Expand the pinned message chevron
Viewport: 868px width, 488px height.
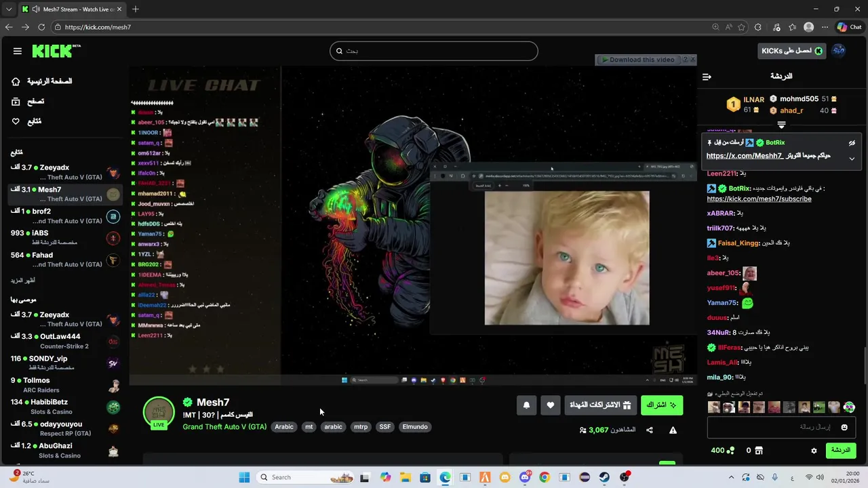point(852,159)
